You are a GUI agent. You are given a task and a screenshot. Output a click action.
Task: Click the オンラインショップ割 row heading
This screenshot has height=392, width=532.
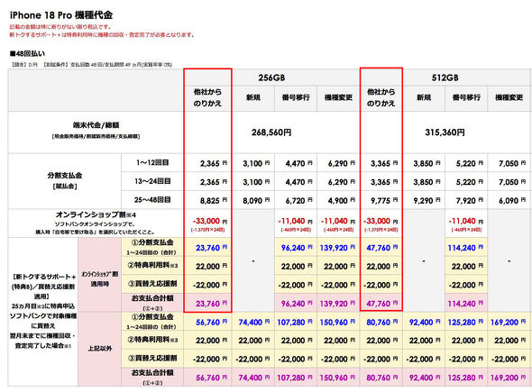(96, 214)
